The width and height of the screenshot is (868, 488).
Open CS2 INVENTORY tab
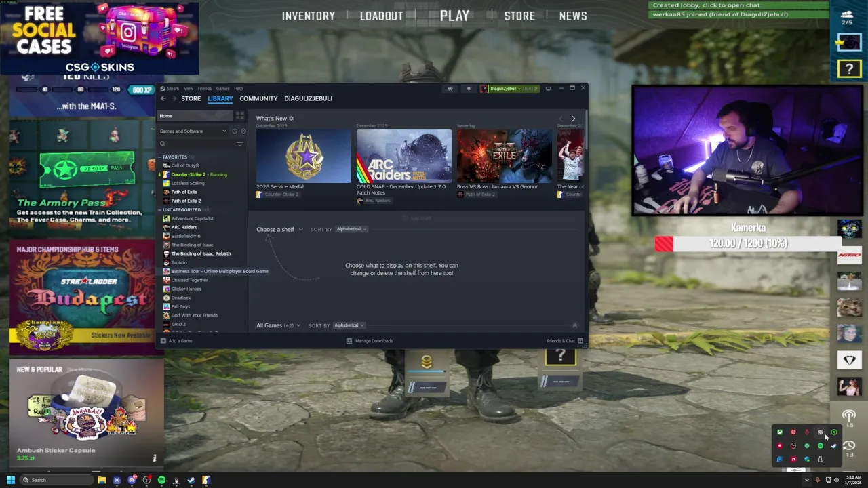coord(309,16)
